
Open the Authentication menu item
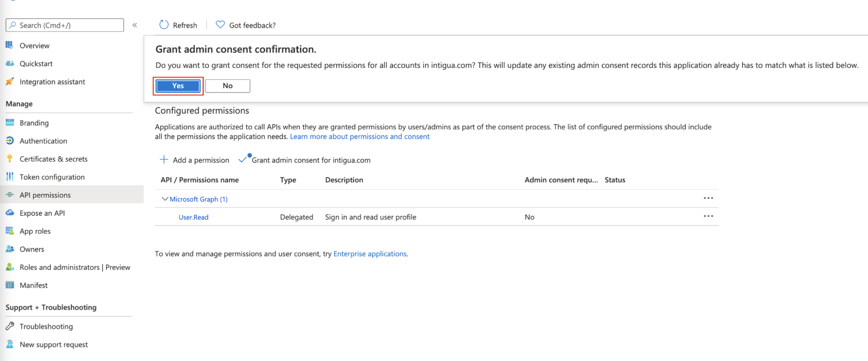[x=43, y=141]
